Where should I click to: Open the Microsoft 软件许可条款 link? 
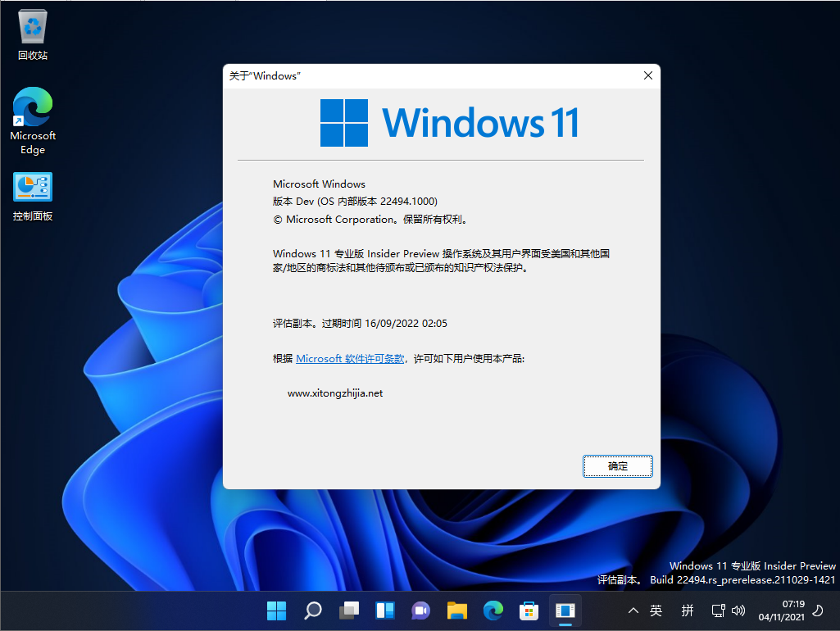[349, 358]
